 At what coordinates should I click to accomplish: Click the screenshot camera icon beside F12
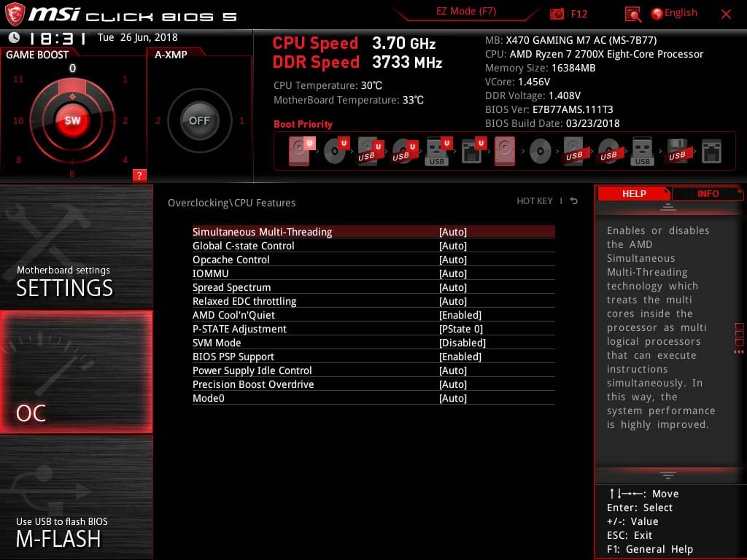click(x=557, y=14)
